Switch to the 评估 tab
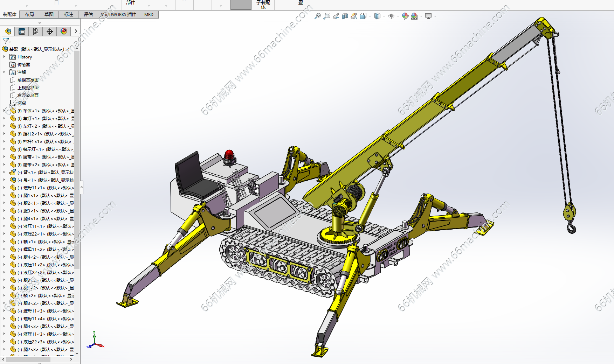Viewport: 614px width, 364px height. click(x=88, y=14)
